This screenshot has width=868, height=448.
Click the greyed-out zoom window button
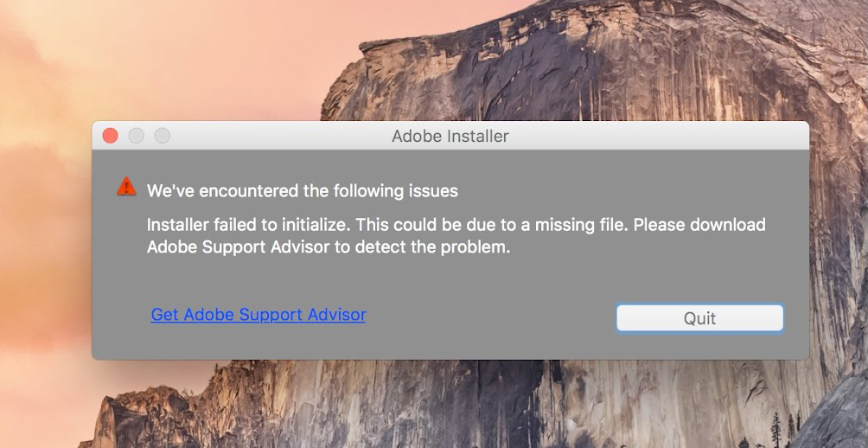click(162, 136)
